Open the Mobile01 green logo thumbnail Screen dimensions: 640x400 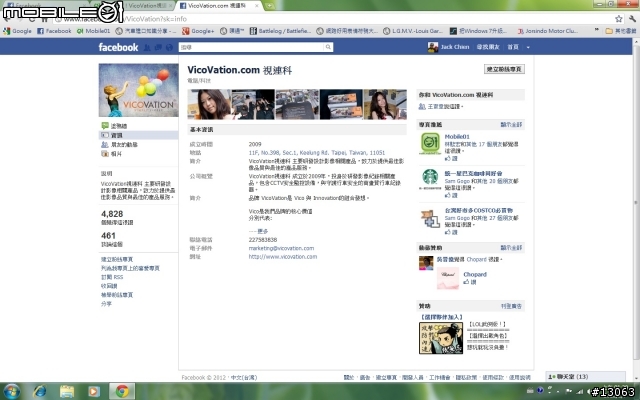[430, 143]
